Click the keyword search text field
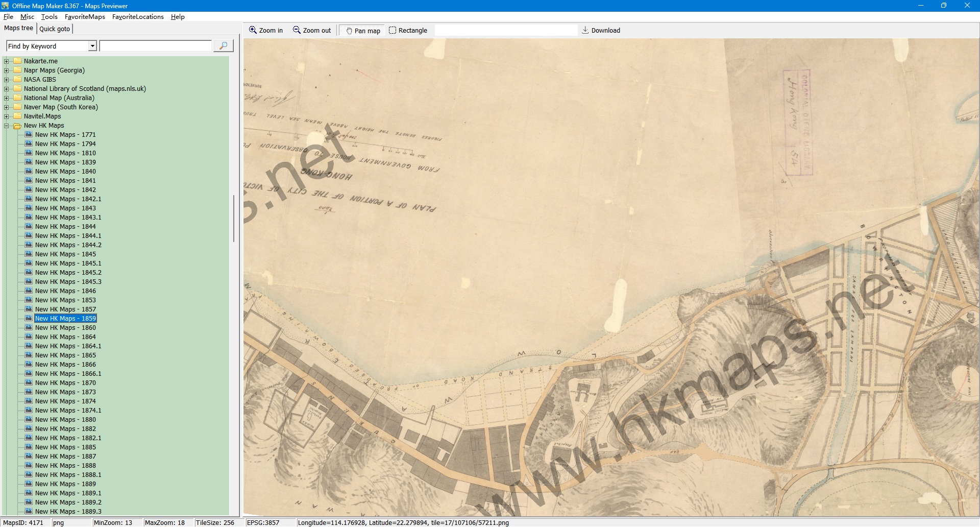The width and height of the screenshot is (980, 527). tap(155, 46)
